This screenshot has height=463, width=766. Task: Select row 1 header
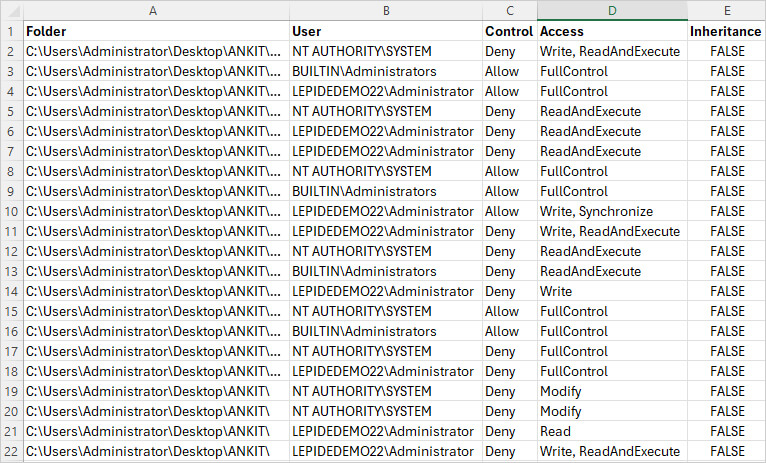coord(12,31)
